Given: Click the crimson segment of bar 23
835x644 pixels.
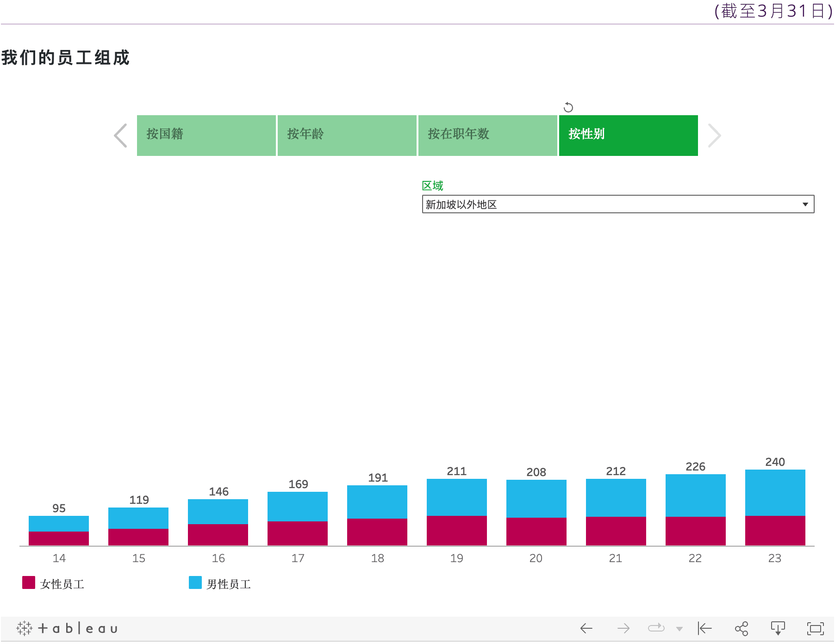Looking at the screenshot, I should [x=775, y=531].
